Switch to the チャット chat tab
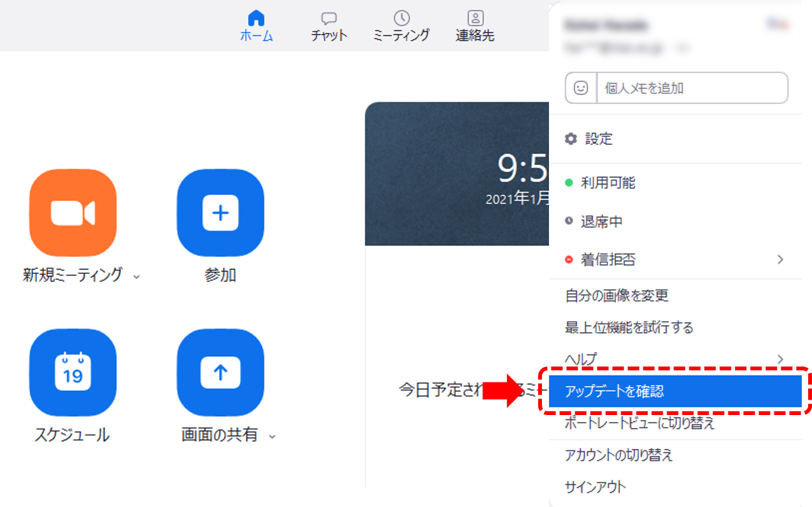812x507 pixels. pyautogui.click(x=329, y=26)
